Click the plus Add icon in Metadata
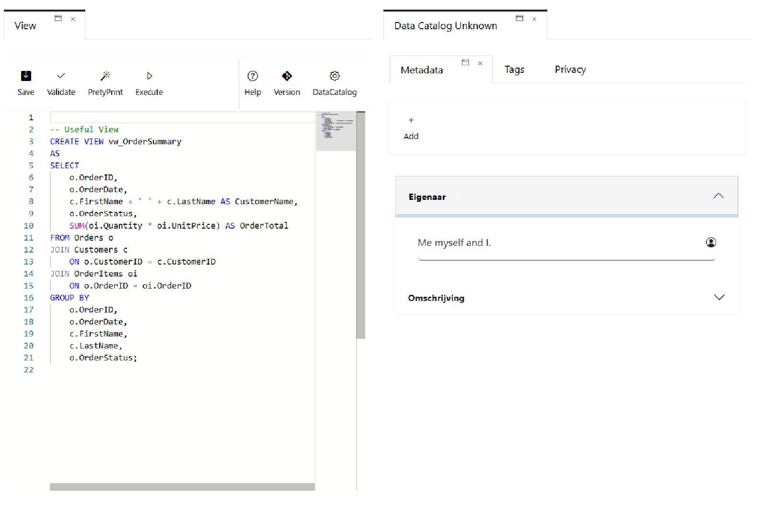This screenshot has width=762, height=532. pos(411,120)
